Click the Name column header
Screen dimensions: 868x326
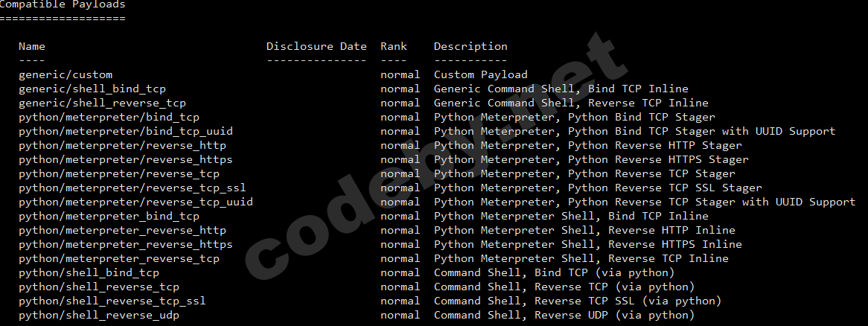pyautogui.click(x=32, y=46)
